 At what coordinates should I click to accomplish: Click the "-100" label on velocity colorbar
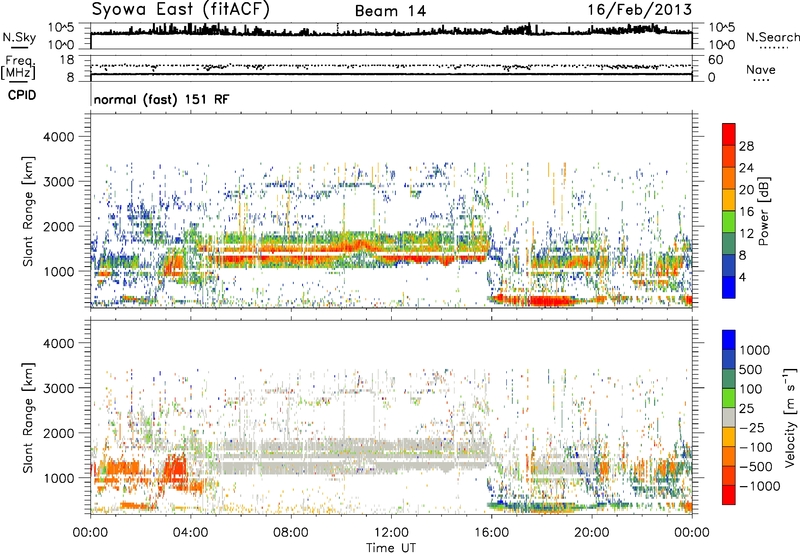pos(756,447)
